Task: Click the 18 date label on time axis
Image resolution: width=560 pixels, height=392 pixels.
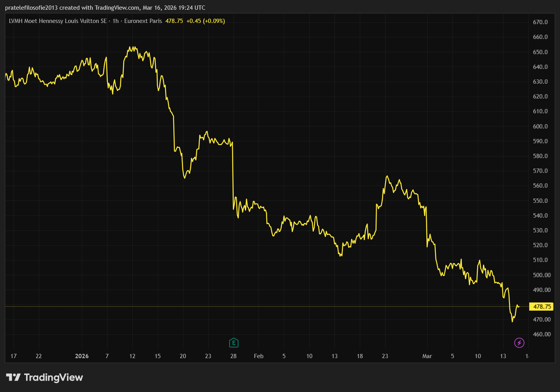Action: pos(360,356)
